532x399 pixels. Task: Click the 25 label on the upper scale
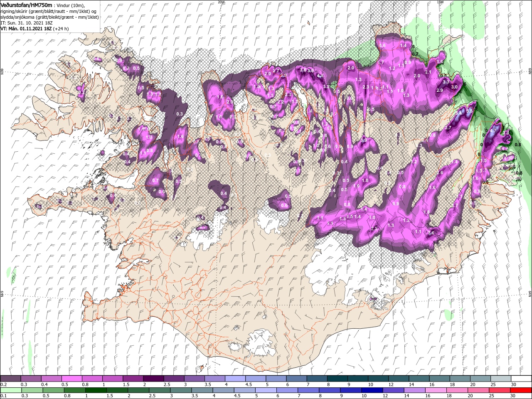tap(493, 384)
